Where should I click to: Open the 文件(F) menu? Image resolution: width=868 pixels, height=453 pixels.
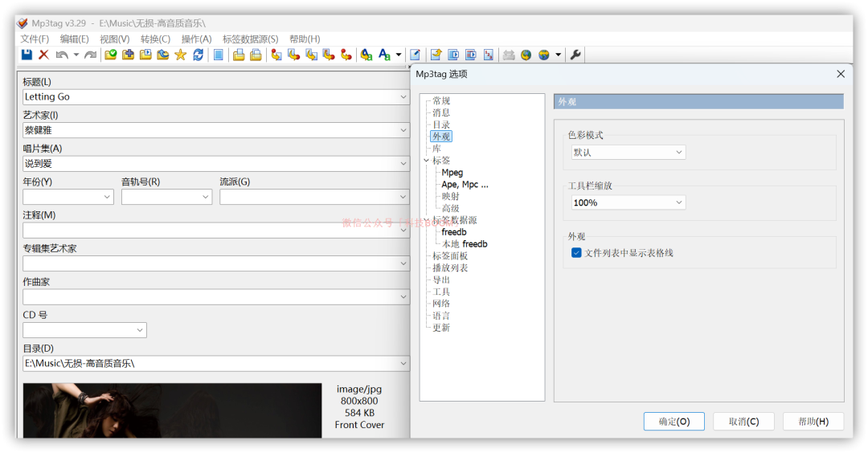35,39
